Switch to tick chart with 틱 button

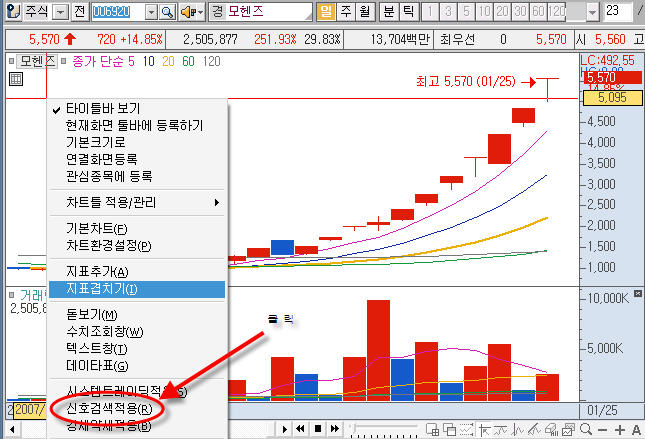pyautogui.click(x=408, y=12)
